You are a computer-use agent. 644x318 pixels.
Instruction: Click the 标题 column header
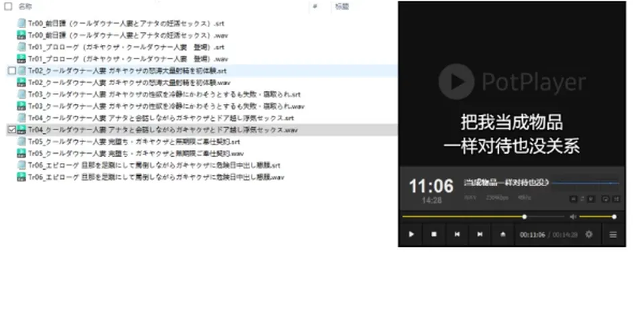(x=341, y=6)
